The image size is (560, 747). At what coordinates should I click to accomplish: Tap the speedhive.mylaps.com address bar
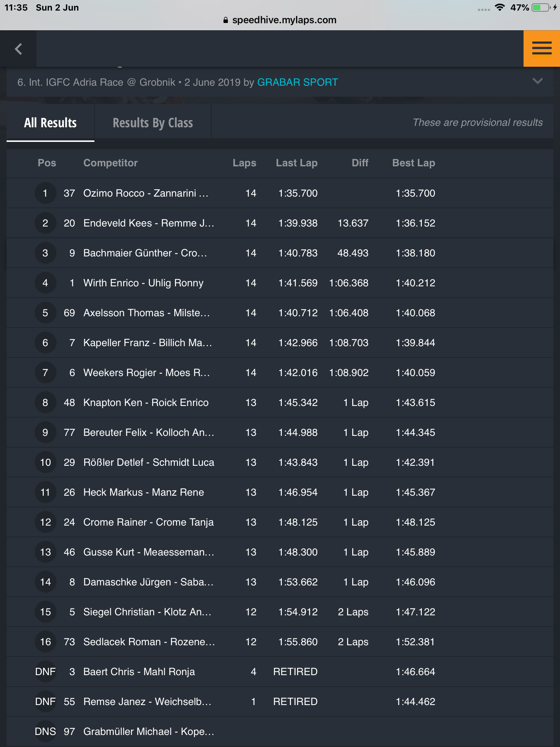(x=280, y=20)
